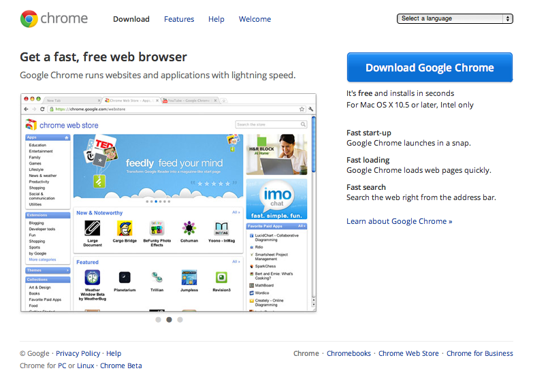Screen dimensions: 533x392
Task: Open the Help nav item in header
Action: tap(216, 19)
